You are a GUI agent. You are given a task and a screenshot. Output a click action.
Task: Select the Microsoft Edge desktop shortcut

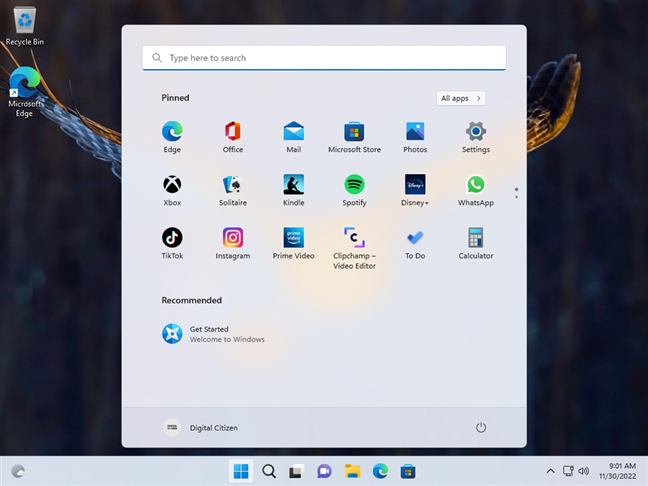click(x=24, y=92)
